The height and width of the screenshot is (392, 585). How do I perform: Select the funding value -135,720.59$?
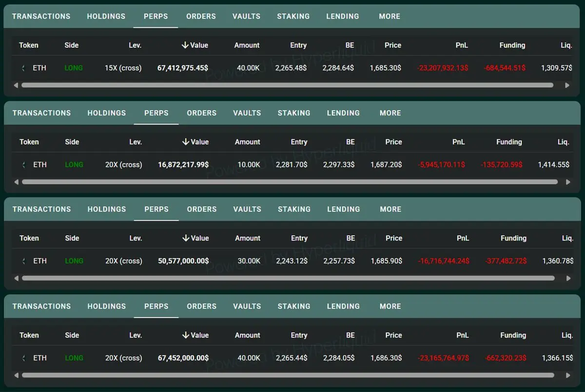(501, 165)
